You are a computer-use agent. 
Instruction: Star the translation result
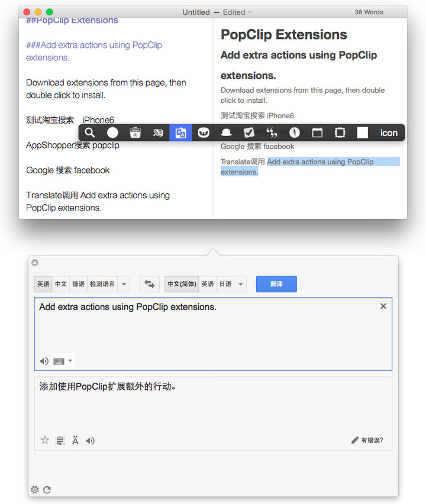44,440
